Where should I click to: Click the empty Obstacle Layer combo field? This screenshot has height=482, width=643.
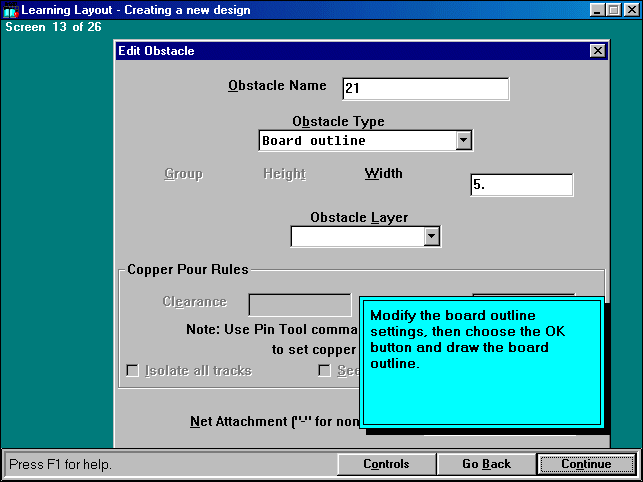coord(356,237)
